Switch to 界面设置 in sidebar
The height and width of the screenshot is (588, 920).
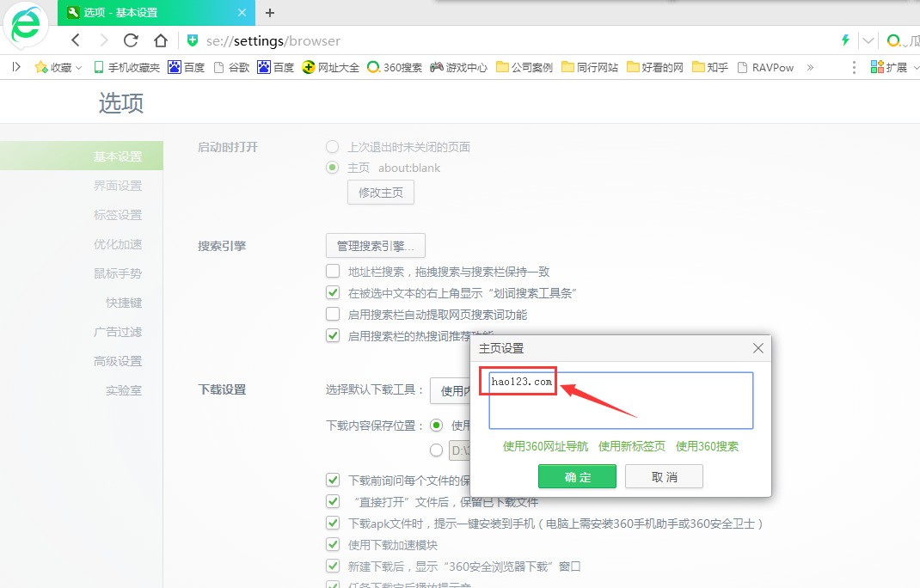click(x=118, y=186)
